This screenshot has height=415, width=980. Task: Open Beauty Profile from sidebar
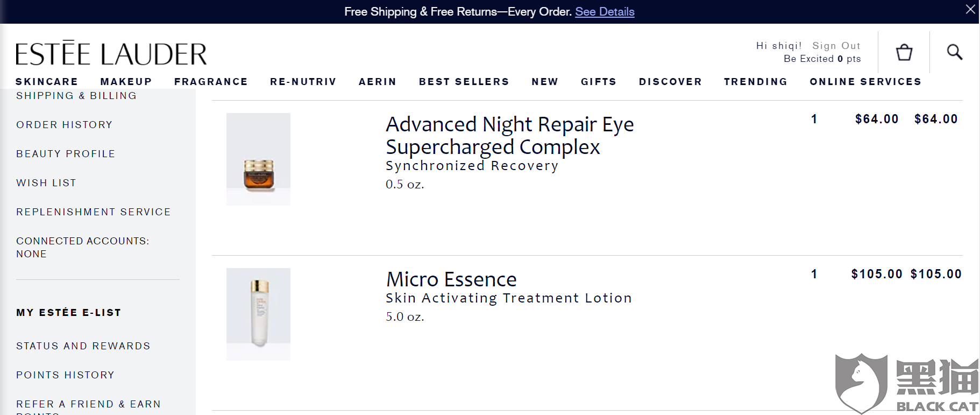66,154
